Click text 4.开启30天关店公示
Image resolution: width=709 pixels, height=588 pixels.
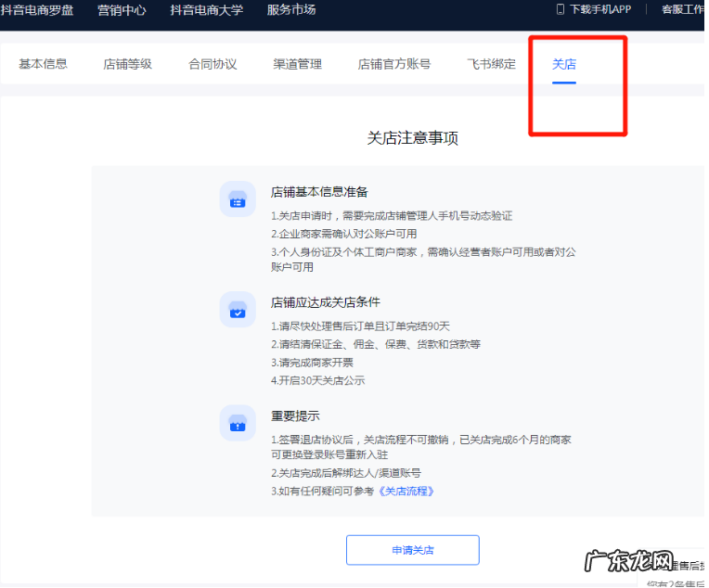(x=318, y=380)
